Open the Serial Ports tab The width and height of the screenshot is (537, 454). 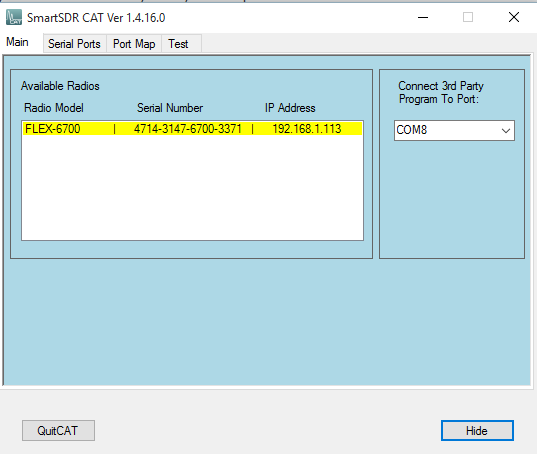74,44
